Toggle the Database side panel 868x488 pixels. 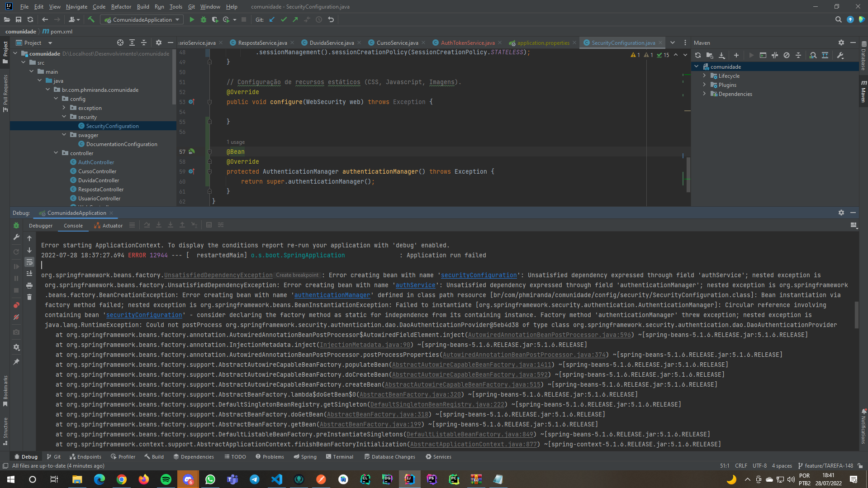click(863, 56)
